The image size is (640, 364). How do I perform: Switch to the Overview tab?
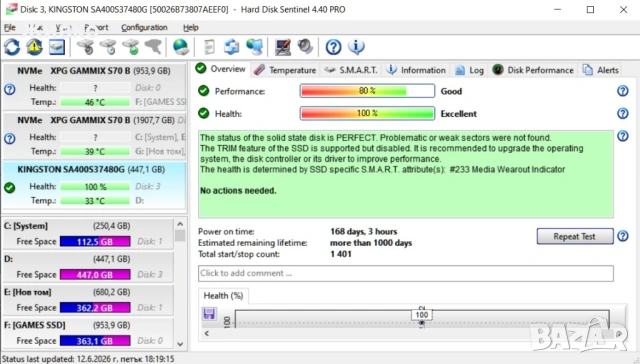pyautogui.click(x=221, y=69)
